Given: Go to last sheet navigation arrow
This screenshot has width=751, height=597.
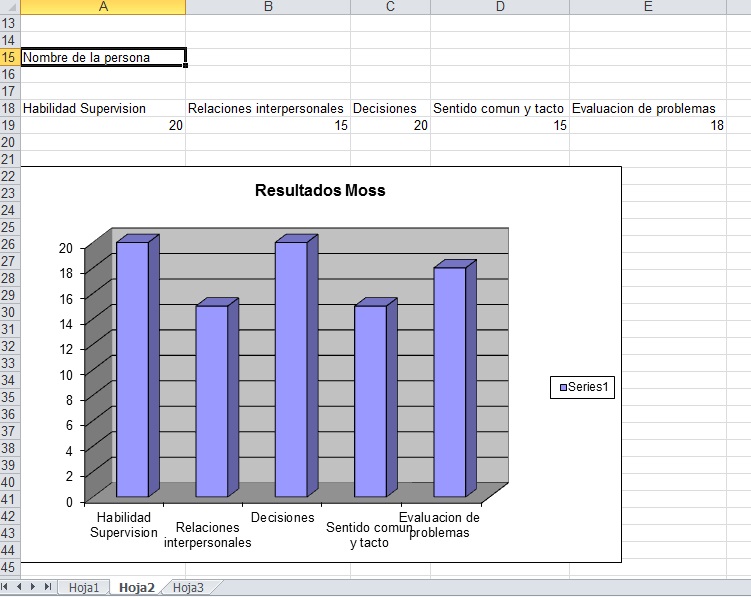Looking at the screenshot, I should [x=47, y=587].
